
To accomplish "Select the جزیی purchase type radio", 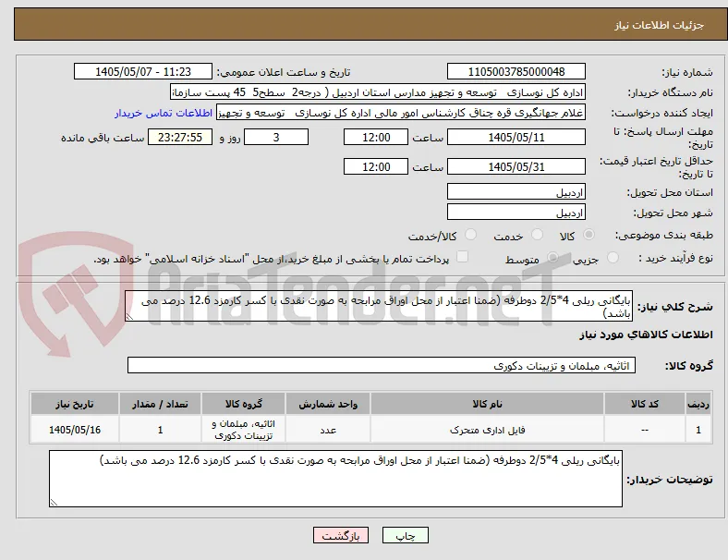I will coord(613,257).
